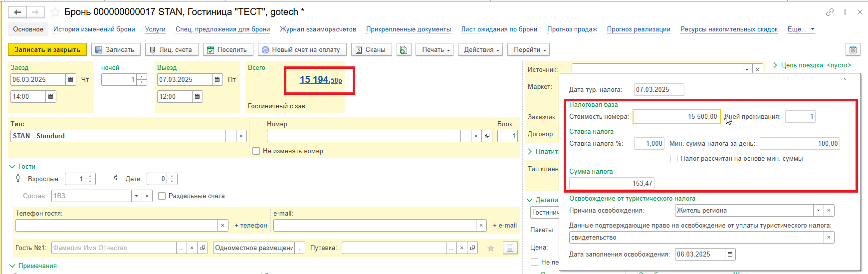This screenshot has width=868, height=274.
Task: Enable Раздельные счета checkbox
Action: click(162, 196)
